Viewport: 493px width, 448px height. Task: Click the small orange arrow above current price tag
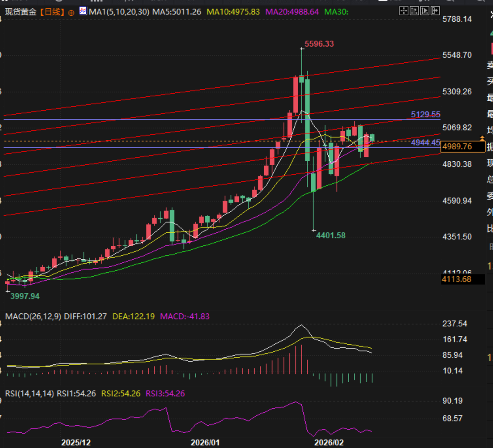(482, 138)
